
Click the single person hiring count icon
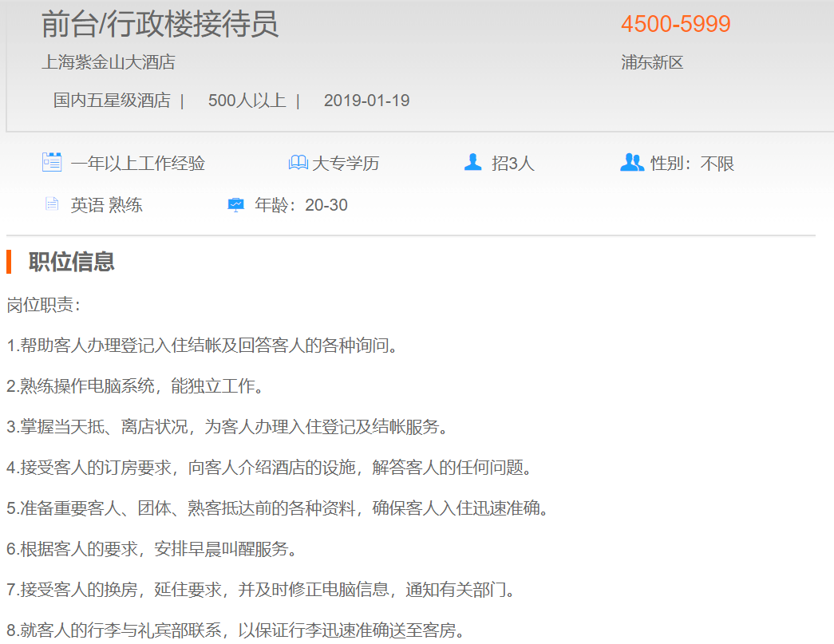473,162
